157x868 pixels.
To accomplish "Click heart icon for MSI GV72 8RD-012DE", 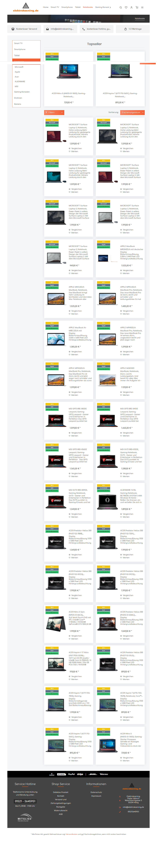I will tap(121, 476).
